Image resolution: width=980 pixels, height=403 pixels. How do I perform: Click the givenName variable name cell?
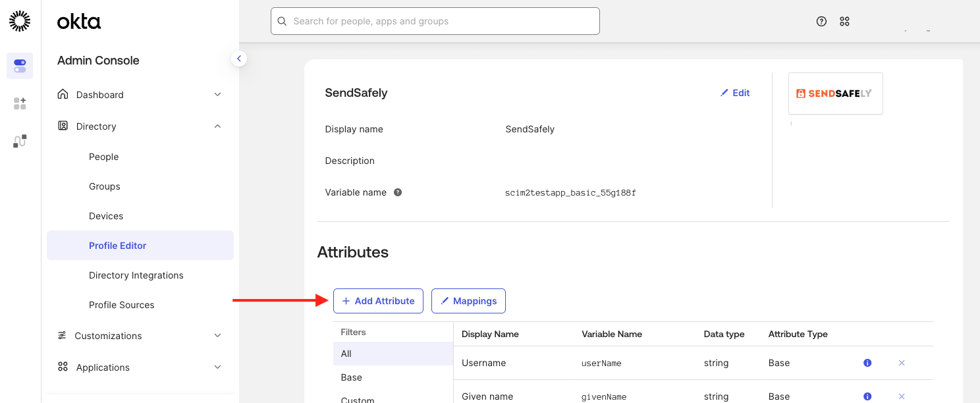(x=604, y=396)
